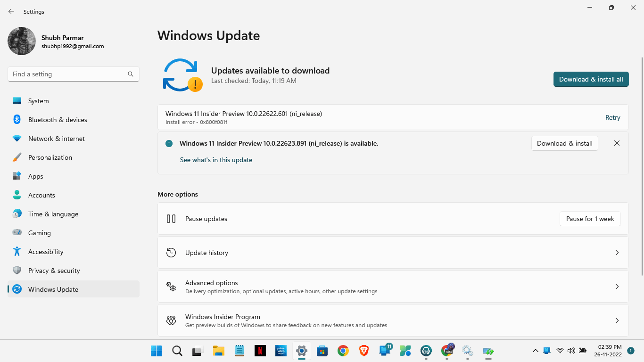
Task: Dismiss the 22623.891 available notice
Action: tap(617, 143)
